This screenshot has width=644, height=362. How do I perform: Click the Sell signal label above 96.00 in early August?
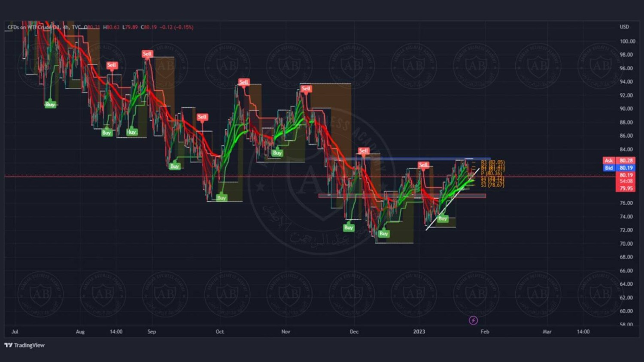point(112,65)
